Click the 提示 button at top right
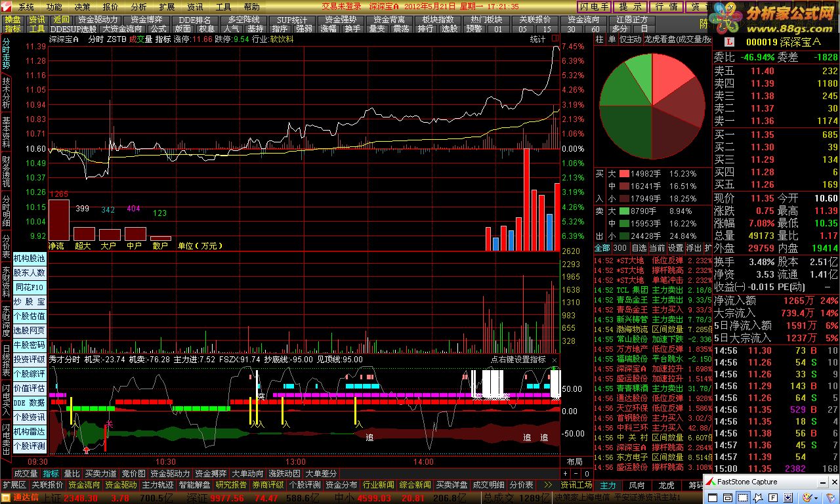840x504 pixels. (629, 7)
